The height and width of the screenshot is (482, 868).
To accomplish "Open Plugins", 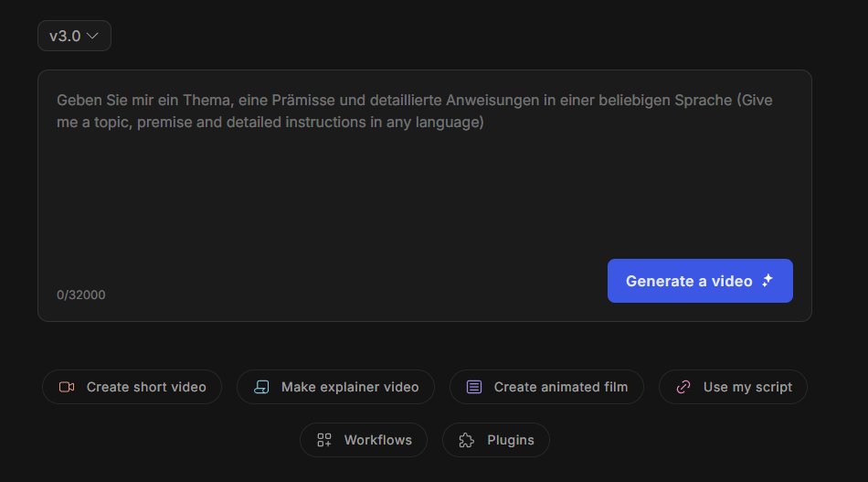I will click(x=495, y=440).
